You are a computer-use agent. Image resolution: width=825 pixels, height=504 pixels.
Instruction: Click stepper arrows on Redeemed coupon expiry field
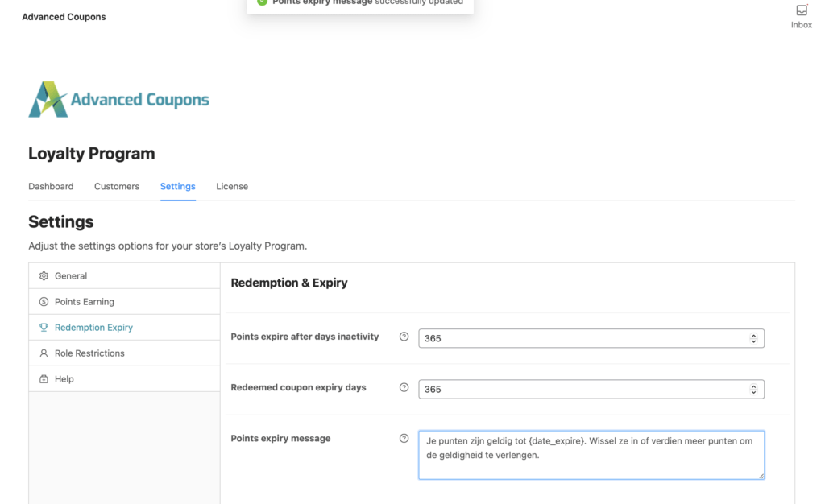[753, 389]
